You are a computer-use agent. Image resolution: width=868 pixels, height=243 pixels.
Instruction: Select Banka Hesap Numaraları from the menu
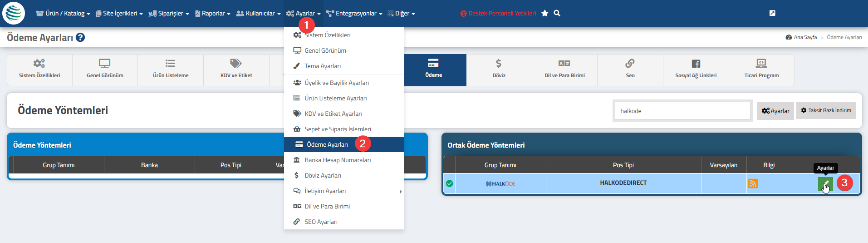point(337,160)
